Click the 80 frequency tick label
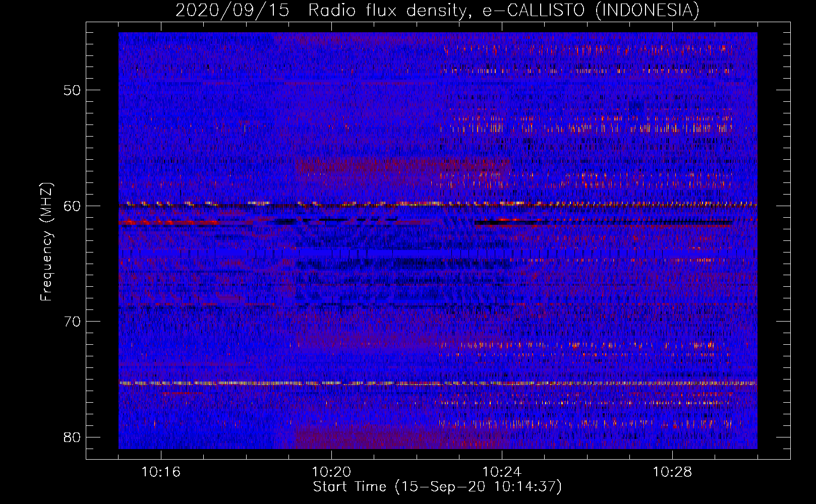Viewport: 816px width, 504px height. point(72,437)
